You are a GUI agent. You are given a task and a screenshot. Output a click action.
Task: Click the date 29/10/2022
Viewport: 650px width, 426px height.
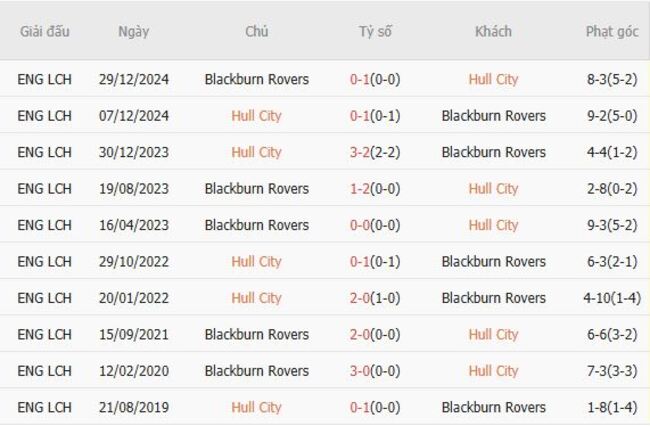coord(133,261)
